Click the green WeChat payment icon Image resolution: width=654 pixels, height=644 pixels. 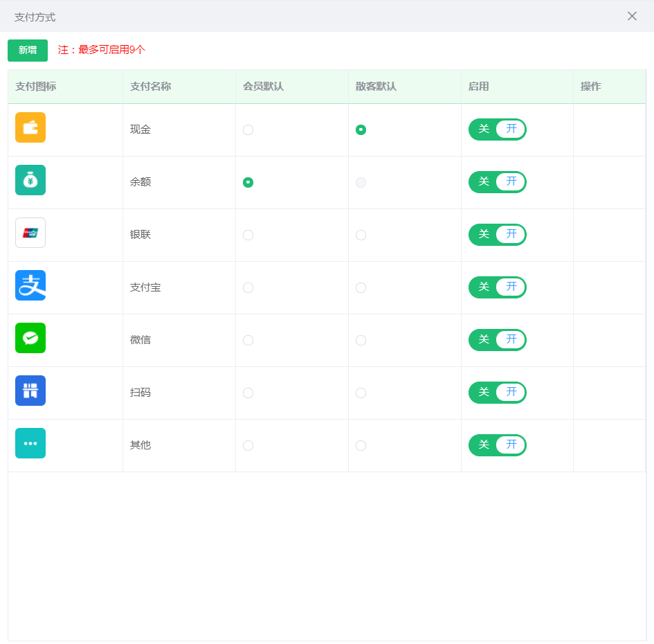30,338
